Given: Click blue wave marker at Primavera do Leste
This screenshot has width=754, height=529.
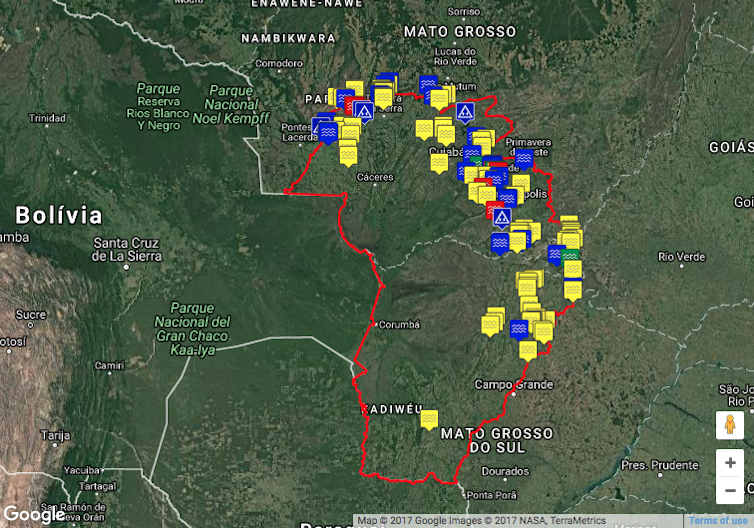Looking at the screenshot, I should tap(524, 158).
